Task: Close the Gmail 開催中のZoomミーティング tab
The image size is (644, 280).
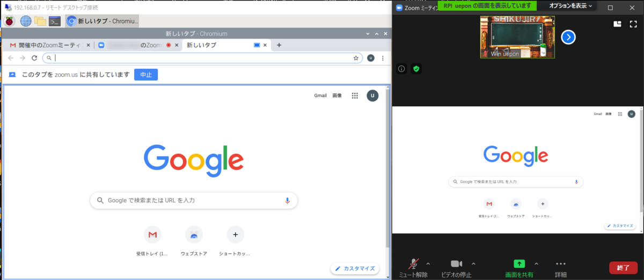Action: pos(89,46)
